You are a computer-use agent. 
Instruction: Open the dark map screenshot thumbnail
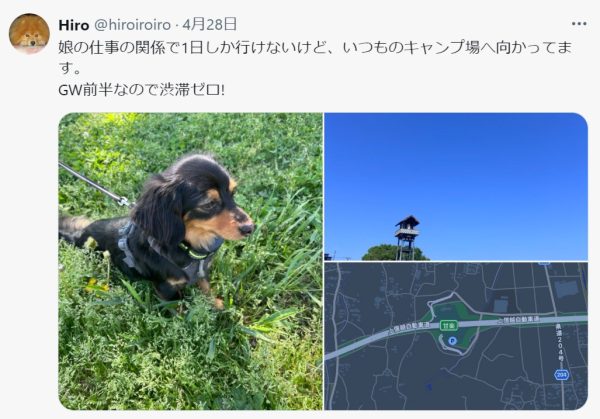[456, 336]
